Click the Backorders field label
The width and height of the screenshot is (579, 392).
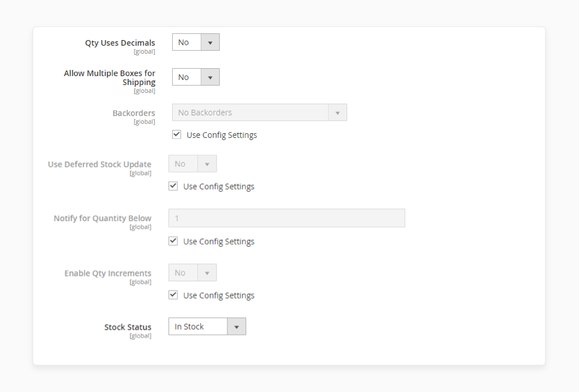tap(134, 113)
